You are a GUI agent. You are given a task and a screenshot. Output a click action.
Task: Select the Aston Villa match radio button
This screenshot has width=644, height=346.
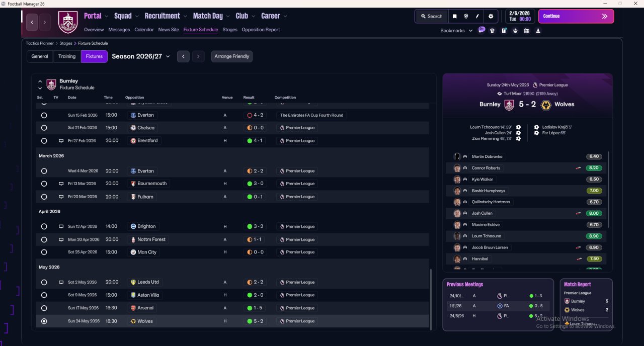[44, 295]
